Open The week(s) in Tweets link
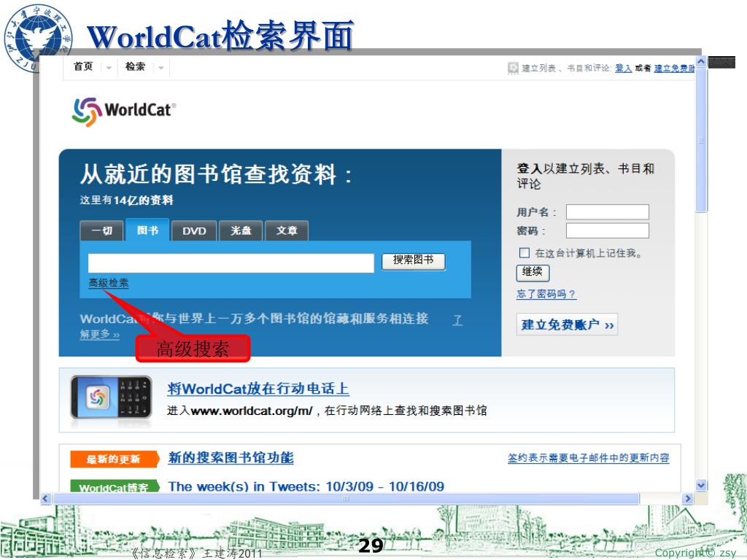747x560 pixels. pyautogui.click(x=306, y=486)
